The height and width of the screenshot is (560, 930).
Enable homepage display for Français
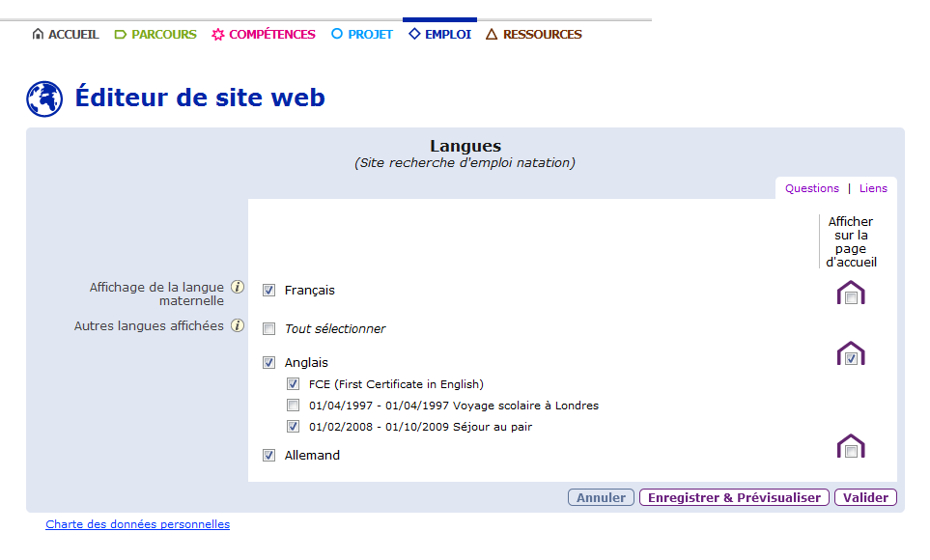coord(851,297)
